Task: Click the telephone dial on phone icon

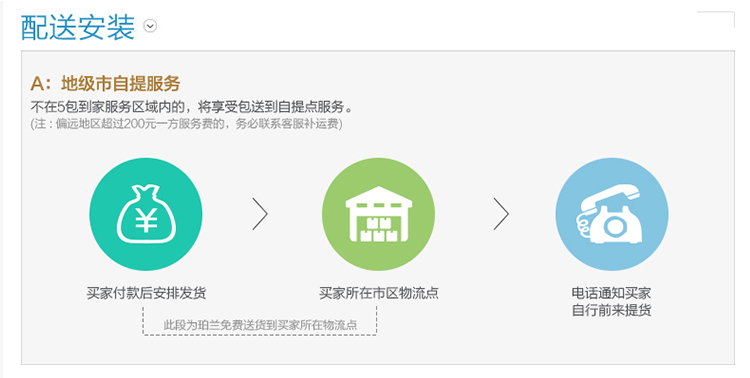Action: [615, 224]
